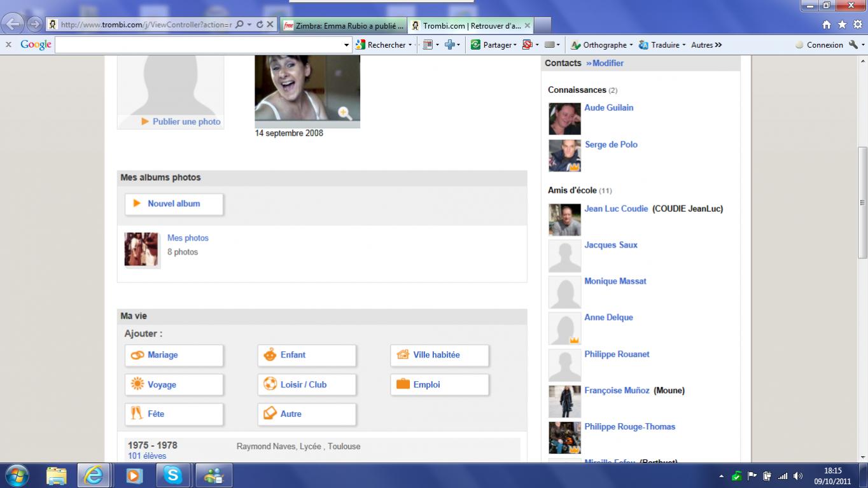This screenshot has height=488, width=868.
Task: Add a Mariage life event
Action: click(174, 355)
